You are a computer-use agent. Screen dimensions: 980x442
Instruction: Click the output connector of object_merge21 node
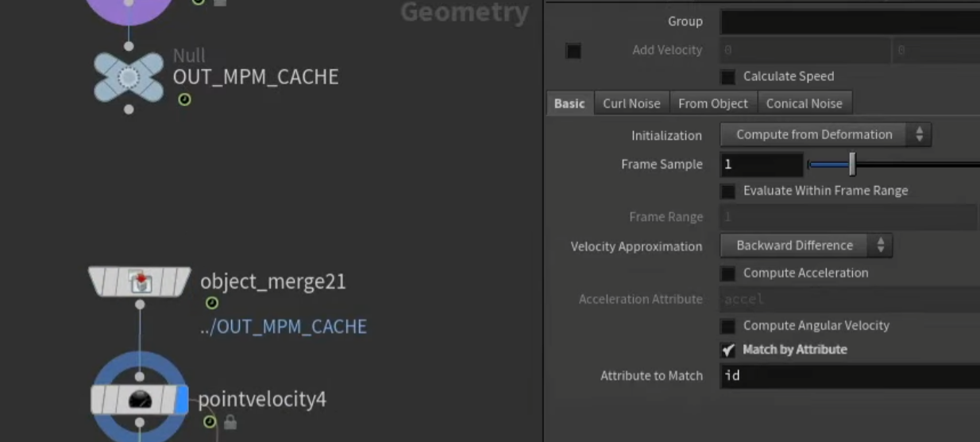point(140,304)
